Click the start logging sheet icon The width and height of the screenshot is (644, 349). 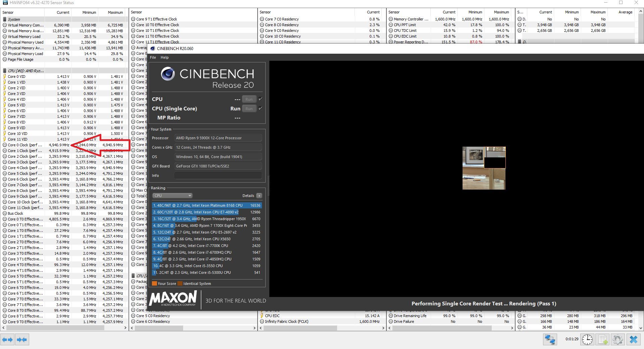(x=603, y=340)
